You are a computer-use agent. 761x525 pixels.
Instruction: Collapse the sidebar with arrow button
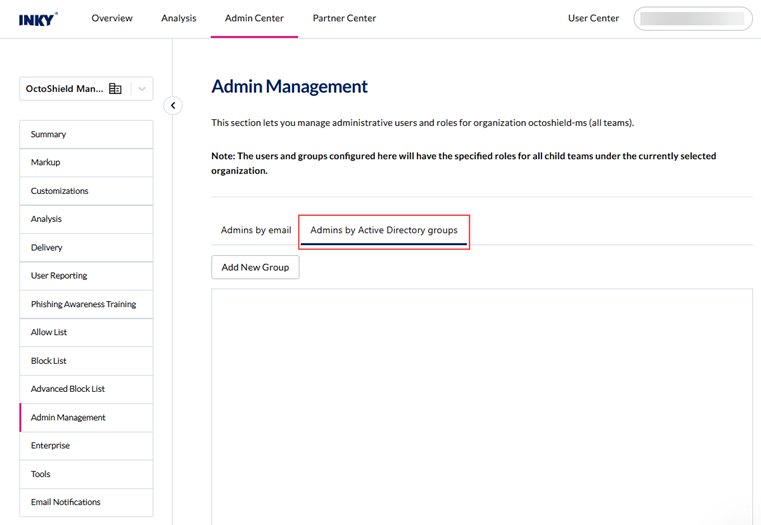click(173, 105)
